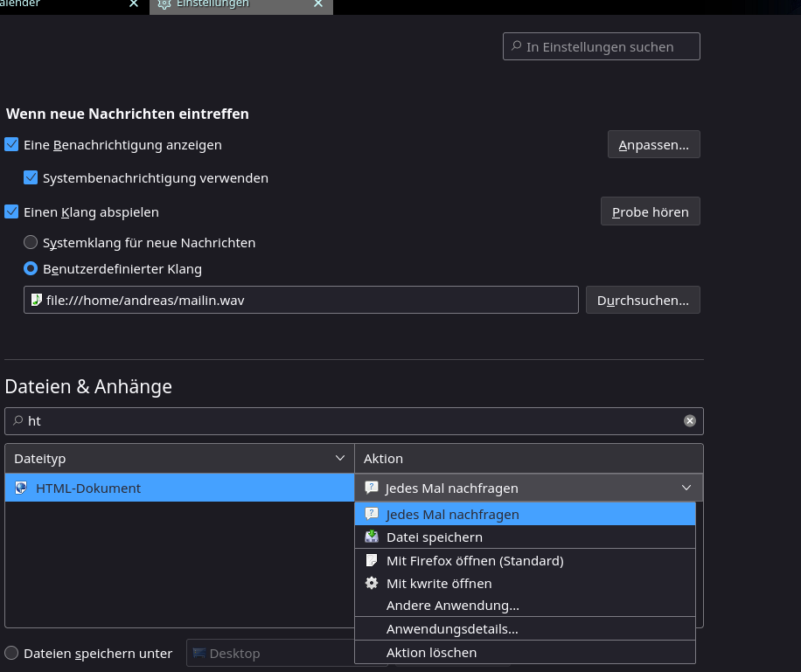
Task: Close the Einstellungen tab
Action: tap(318, 3)
